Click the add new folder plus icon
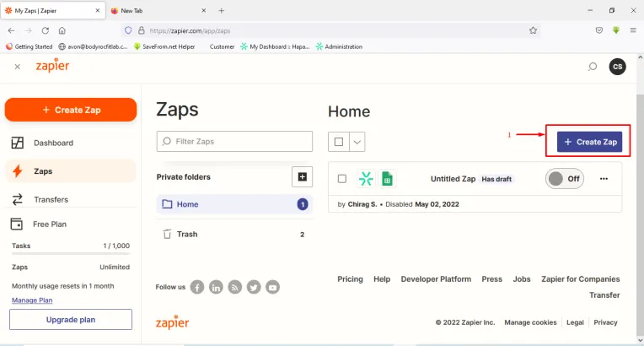The width and height of the screenshot is (644, 346). tap(302, 176)
